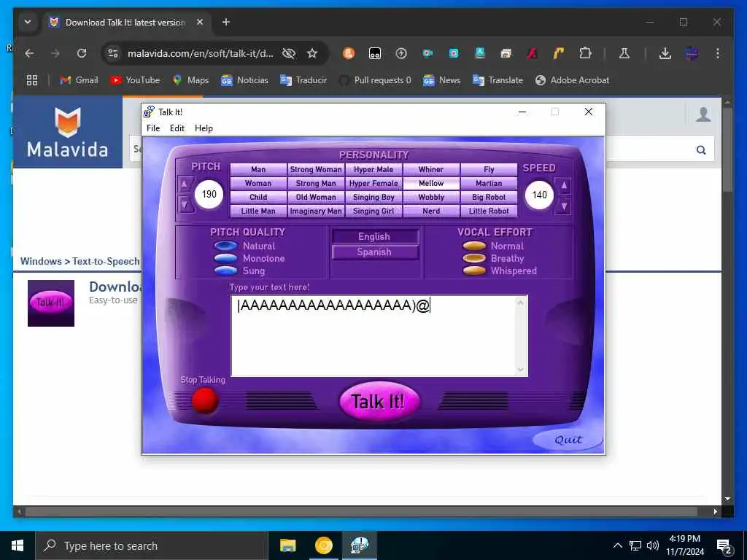The image size is (747, 560).
Task: Click the Windows breadcrumb link
Action: coord(41,261)
